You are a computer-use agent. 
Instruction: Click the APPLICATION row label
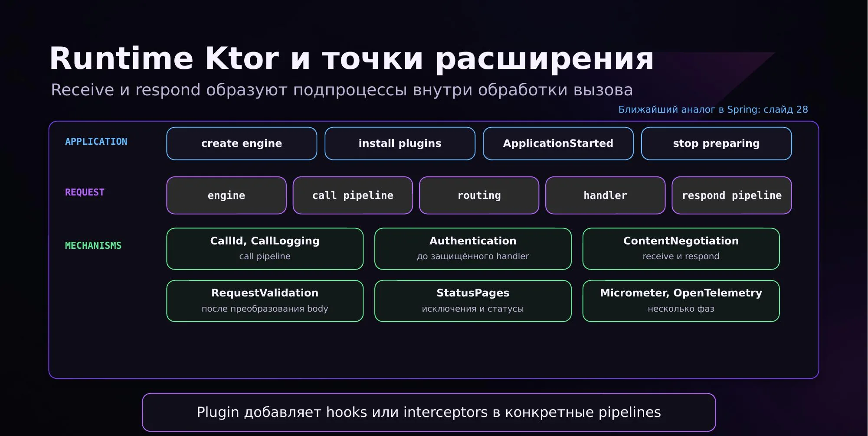click(96, 142)
